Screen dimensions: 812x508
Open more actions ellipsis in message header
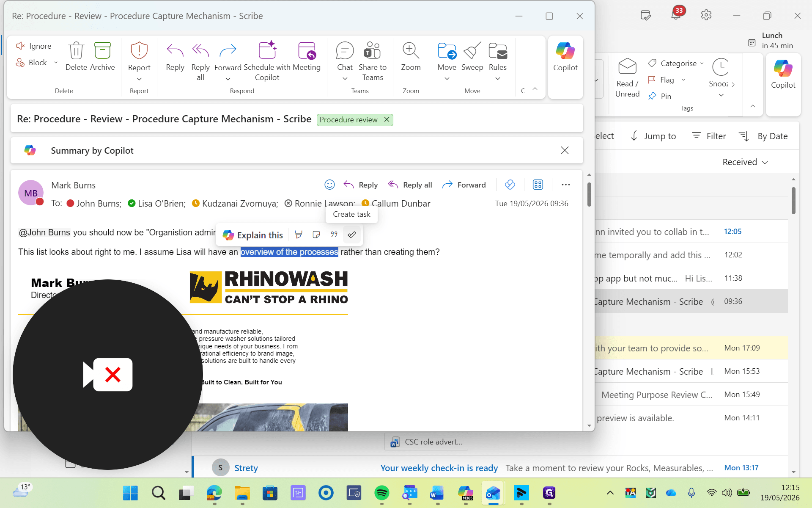point(565,185)
